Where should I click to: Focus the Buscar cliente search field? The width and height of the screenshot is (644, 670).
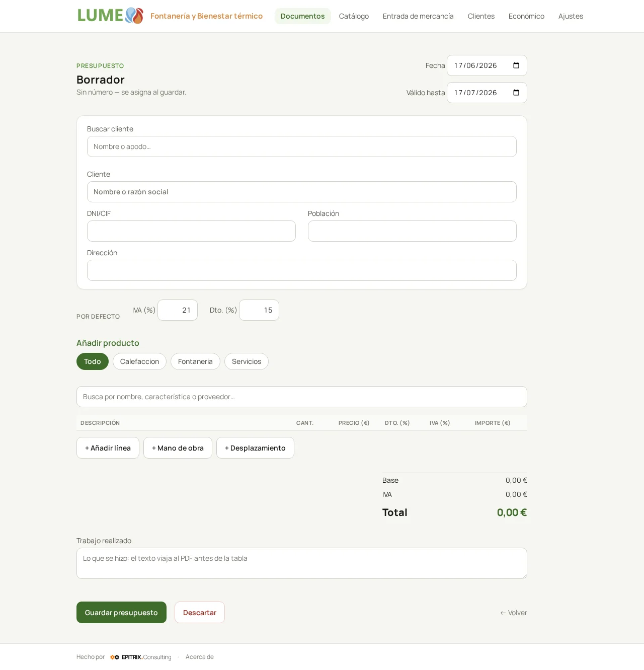pos(302,146)
